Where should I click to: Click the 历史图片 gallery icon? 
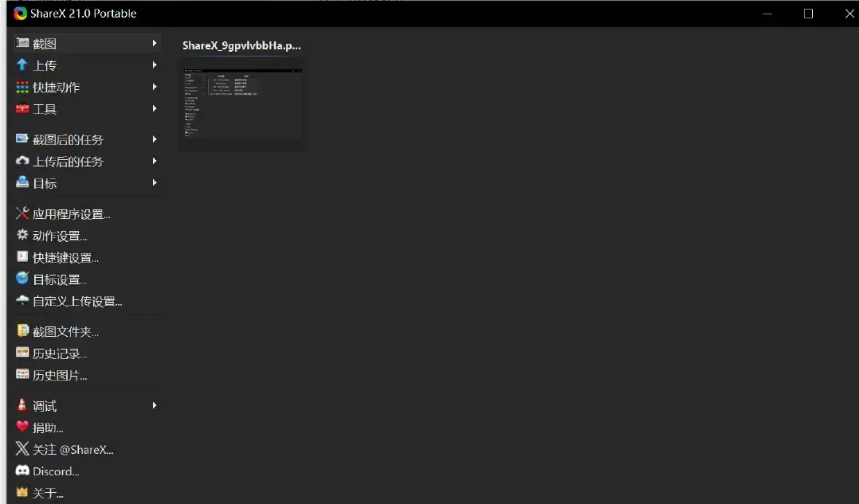(22, 374)
